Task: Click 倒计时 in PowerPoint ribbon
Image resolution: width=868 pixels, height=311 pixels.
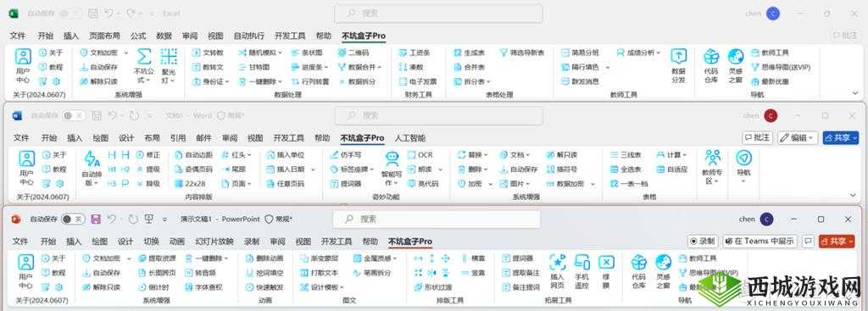Action: click(153, 287)
